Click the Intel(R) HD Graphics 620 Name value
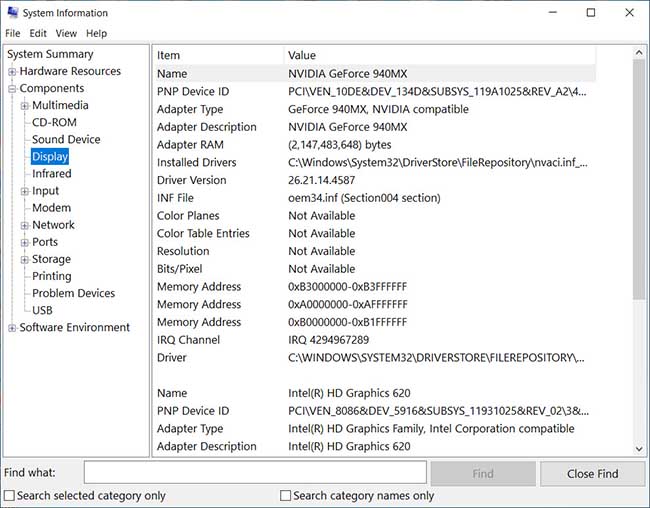Screen dimensions: 650x508 click(349, 393)
